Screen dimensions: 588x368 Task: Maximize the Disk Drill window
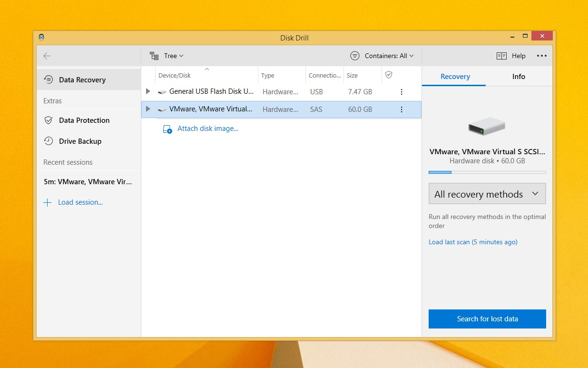[525, 36]
